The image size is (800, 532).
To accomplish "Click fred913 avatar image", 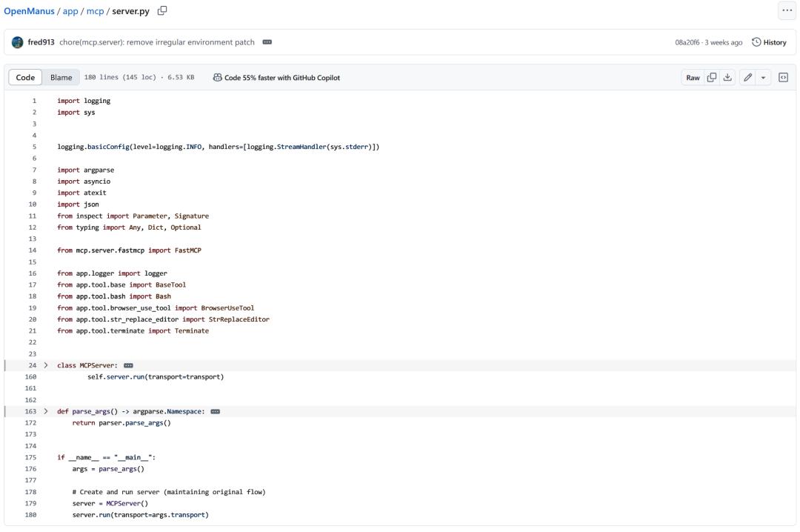I will click(x=17, y=42).
